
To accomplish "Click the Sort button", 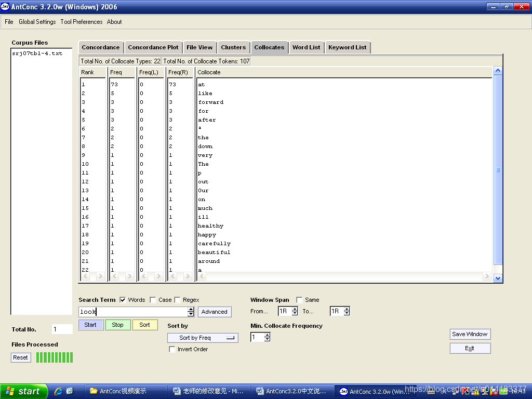I will pos(144,325).
